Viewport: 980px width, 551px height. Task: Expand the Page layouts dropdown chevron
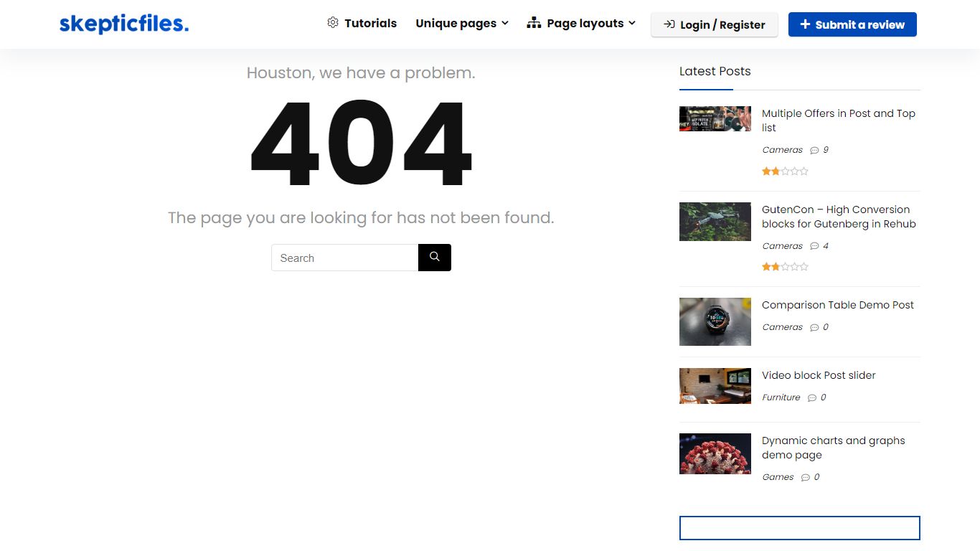pos(632,23)
